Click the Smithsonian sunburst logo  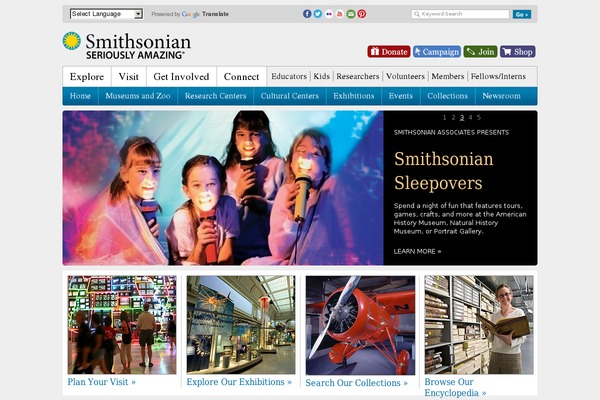point(72,41)
